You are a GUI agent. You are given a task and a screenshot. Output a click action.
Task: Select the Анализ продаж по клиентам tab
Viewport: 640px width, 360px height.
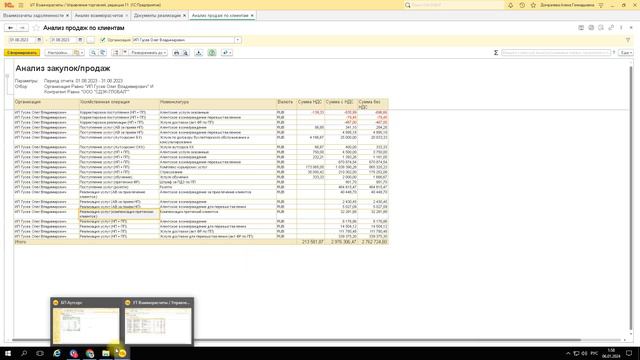pyautogui.click(x=220, y=16)
